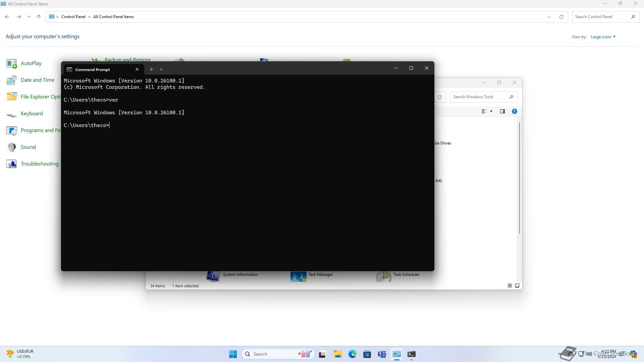Screen dimensions: 644x362
Task: Open System Information in Windows Tools
Action: [x=232, y=276]
